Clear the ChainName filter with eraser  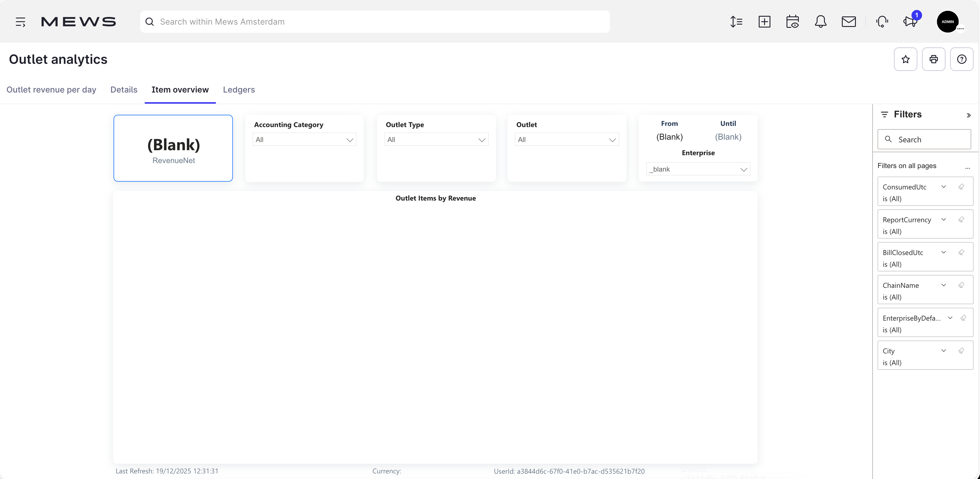pyautogui.click(x=961, y=285)
